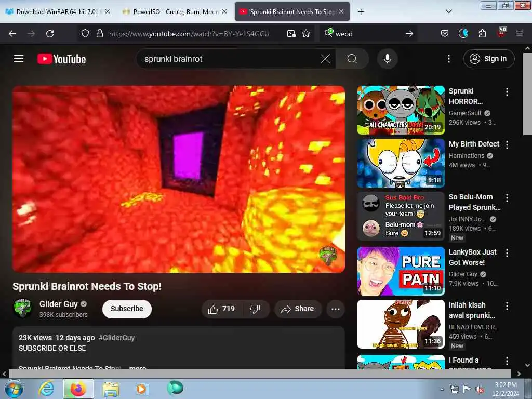Open the extension icon with the 50 badge
The width and height of the screenshot is (532, 399).
pyautogui.click(x=501, y=33)
